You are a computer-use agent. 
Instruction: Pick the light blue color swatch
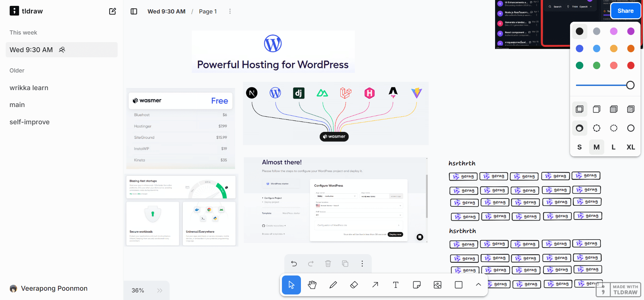pyautogui.click(x=597, y=49)
